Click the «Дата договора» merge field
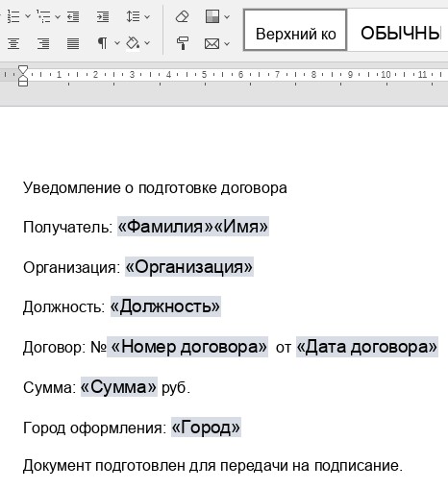 point(367,347)
